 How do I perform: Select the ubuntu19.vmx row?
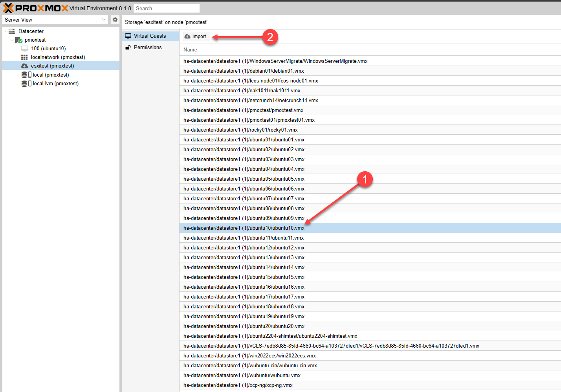(370, 316)
